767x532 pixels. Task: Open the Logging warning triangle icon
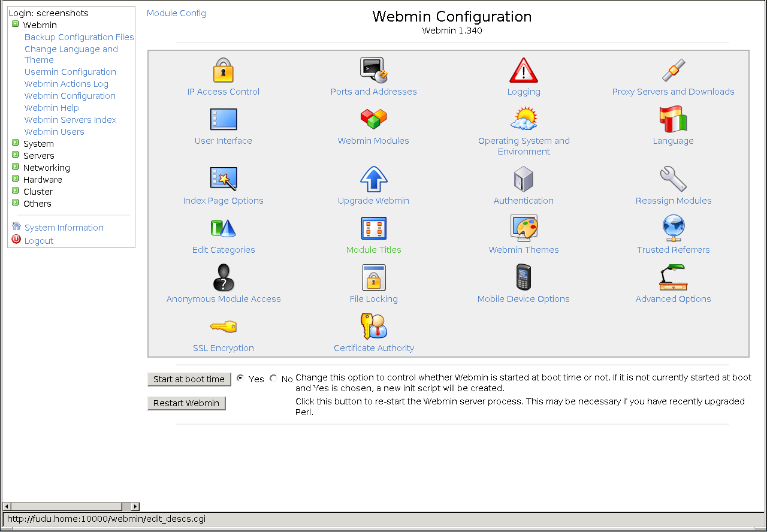click(x=523, y=71)
